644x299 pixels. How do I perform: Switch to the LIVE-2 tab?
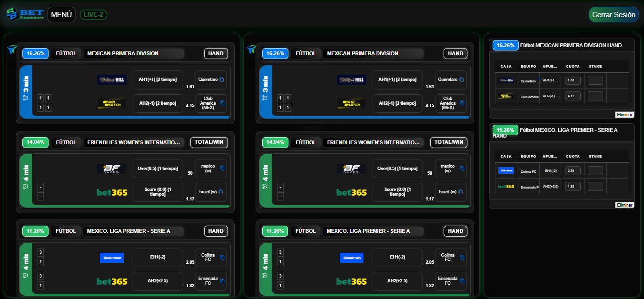coord(93,14)
